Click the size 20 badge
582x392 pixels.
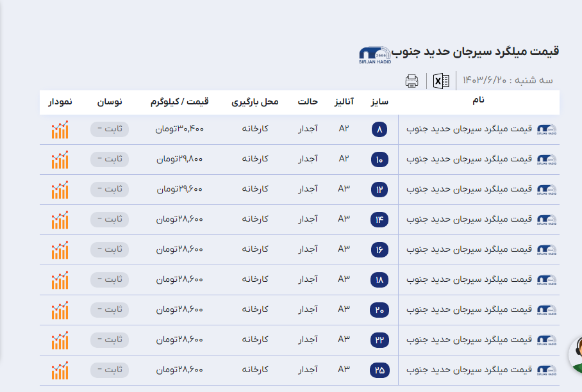coord(379,310)
